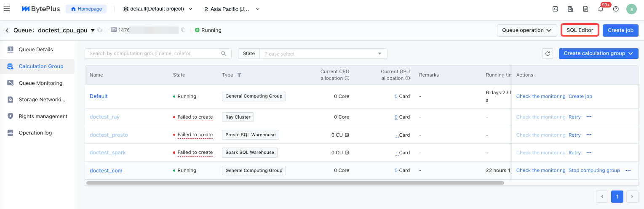Click the help question mark icon
644x209 pixels.
616,9
